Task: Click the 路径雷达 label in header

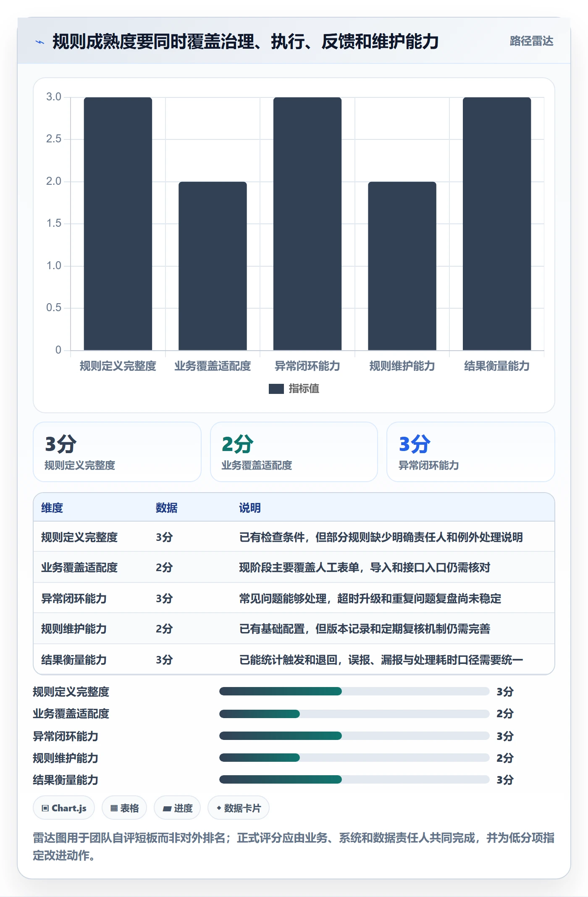Action: point(531,41)
